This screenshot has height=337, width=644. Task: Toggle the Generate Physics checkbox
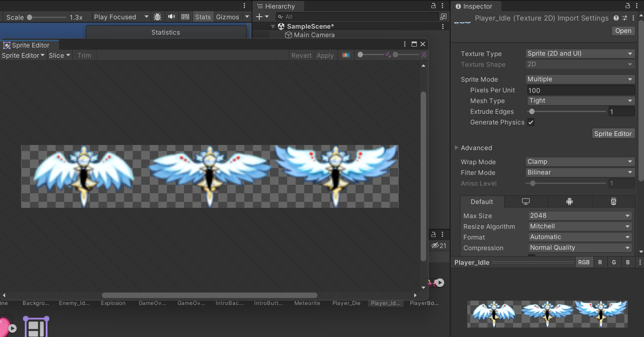[x=531, y=122]
